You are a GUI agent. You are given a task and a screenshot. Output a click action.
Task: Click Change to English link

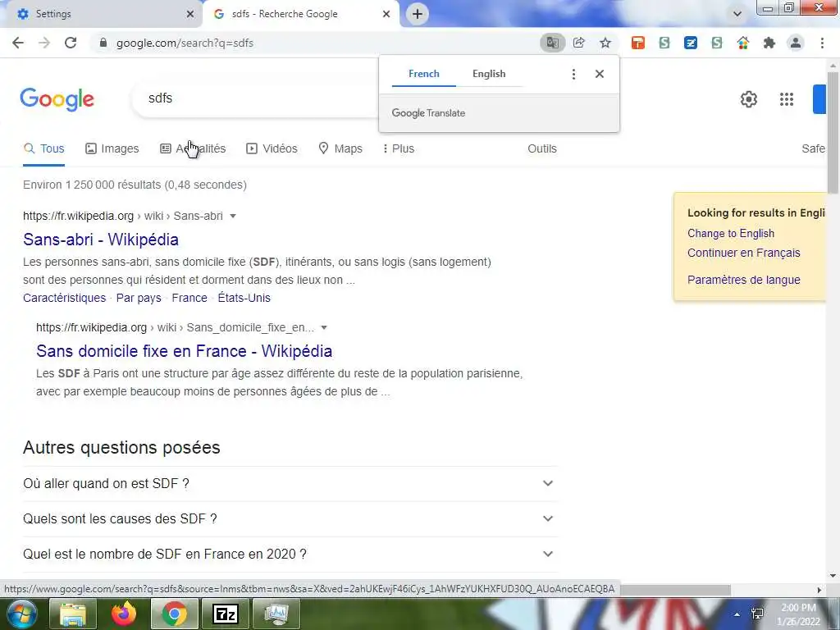tap(731, 234)
